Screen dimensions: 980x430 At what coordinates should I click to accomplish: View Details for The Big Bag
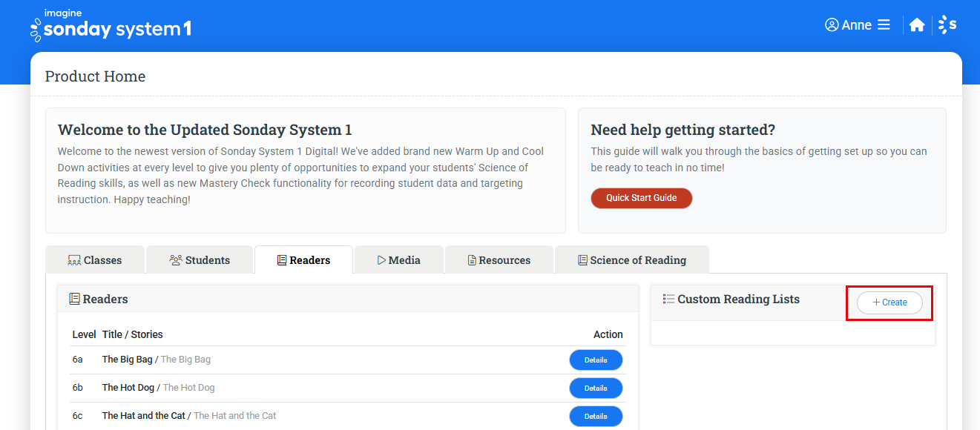(x=596, y=360)
